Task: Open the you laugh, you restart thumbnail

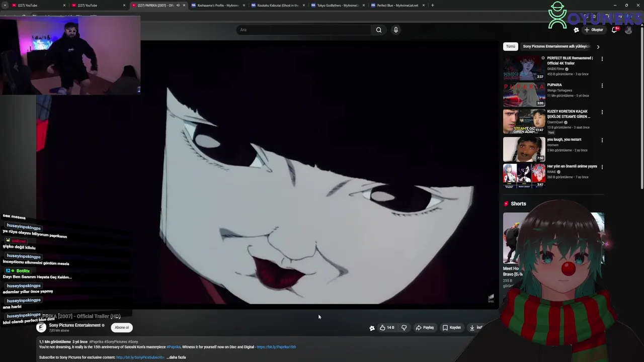Action: coord(524,149)
